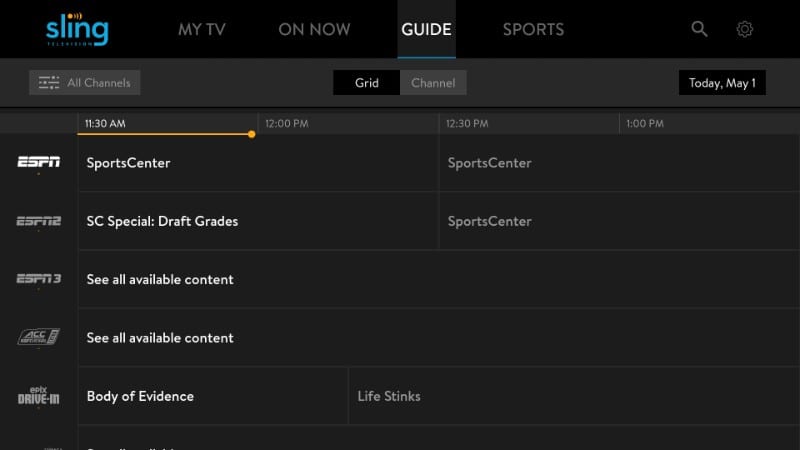
Task: Go to the ON NOW tab
Action: [x=314, y=30]
